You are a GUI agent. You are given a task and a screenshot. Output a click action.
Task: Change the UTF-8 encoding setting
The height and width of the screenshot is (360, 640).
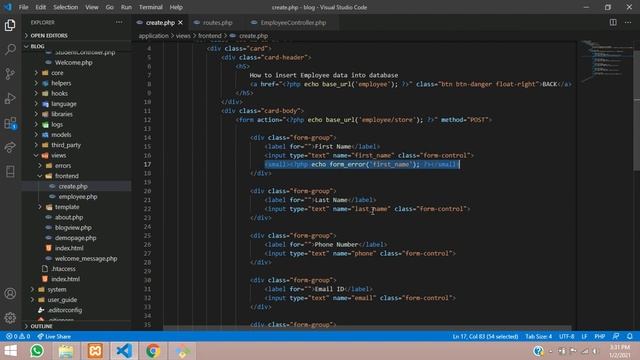pos(566,336)
